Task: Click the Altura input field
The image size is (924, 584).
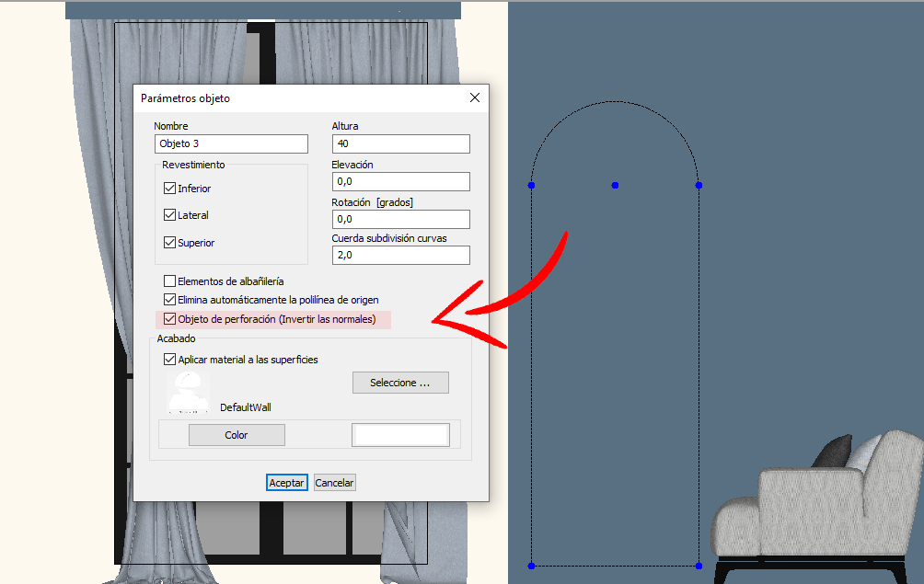Action: (400, 143)
